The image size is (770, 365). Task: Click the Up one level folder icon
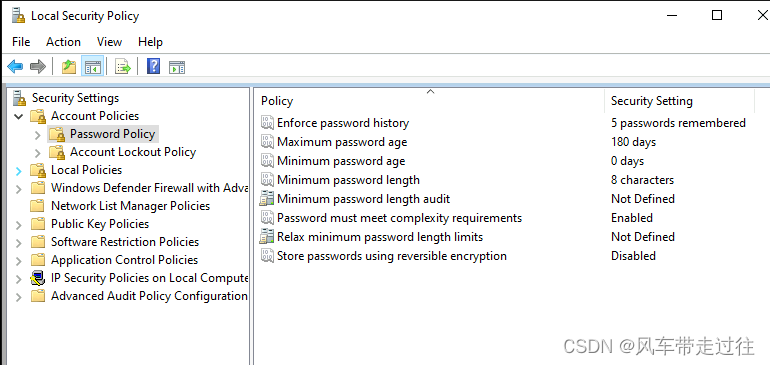pos(69,66)
